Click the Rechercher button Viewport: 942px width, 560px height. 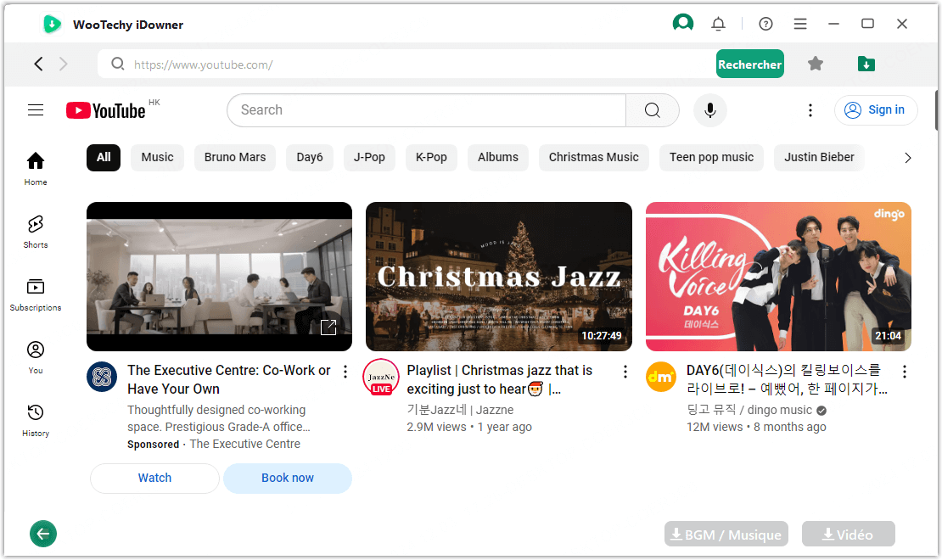point(749,64)
